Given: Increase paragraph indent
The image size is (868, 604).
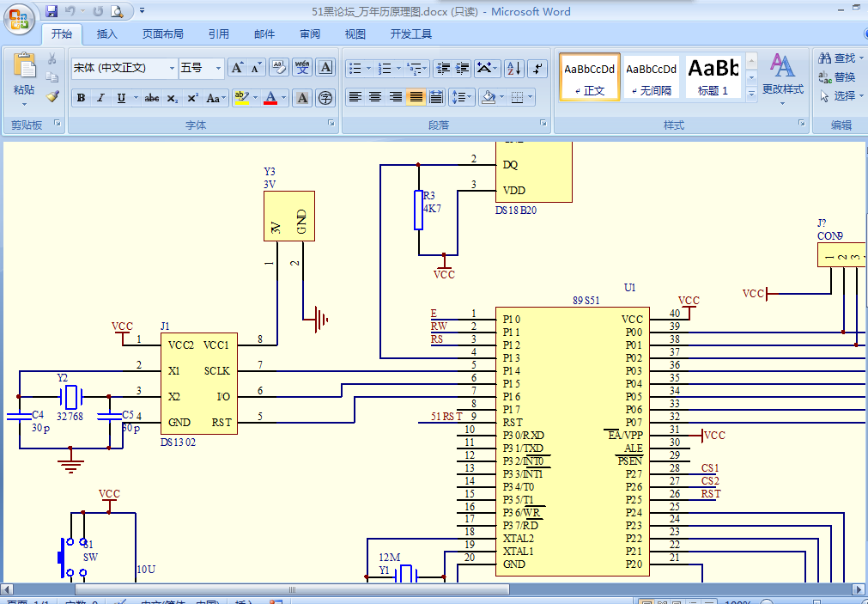Looking at the screenshot, I should pos(462,68).
